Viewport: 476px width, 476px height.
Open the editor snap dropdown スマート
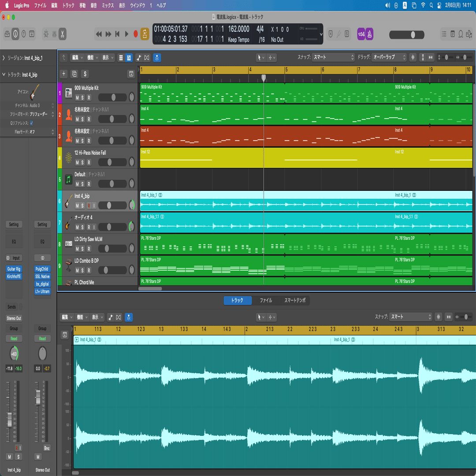tap(410, 316)
